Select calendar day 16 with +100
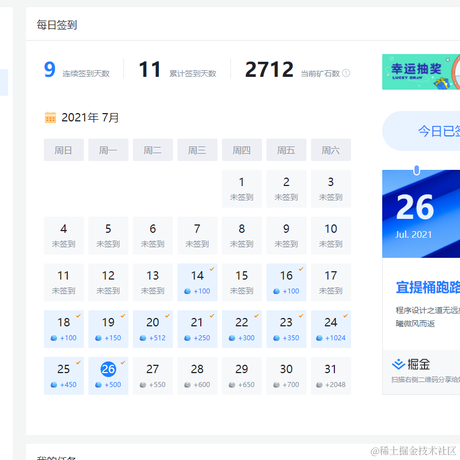 click(x=286, y=282)
